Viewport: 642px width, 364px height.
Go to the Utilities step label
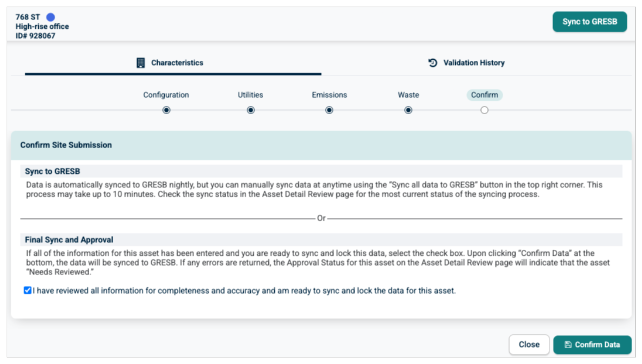[250, 95]
